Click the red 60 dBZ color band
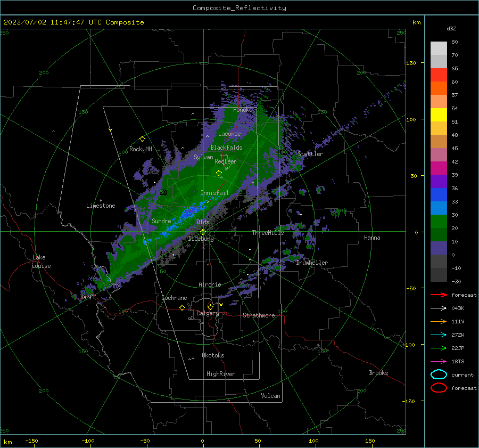This screenshot has width=479, height=448. point(439,75)
